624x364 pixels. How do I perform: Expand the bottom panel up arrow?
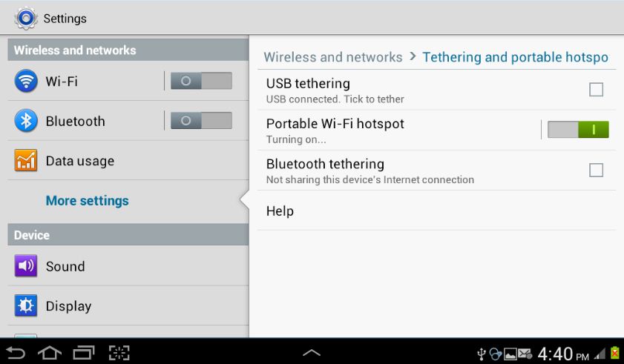tap(312, 352)
